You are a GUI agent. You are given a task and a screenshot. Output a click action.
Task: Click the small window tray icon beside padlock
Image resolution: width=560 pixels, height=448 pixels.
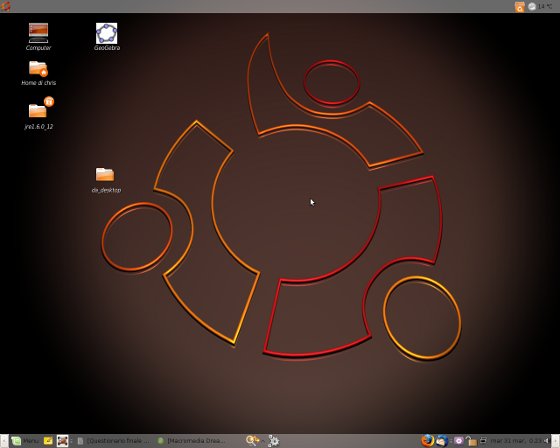483,440
